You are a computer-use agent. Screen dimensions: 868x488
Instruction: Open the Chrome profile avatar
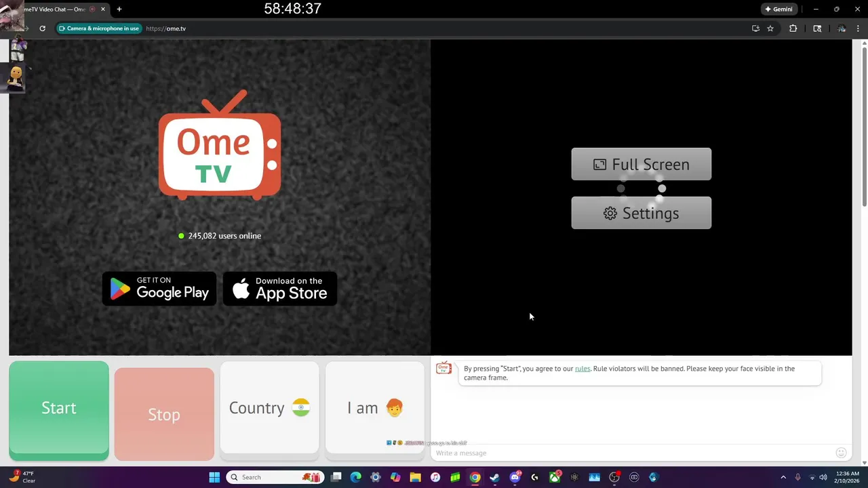(x=842, y=28)
